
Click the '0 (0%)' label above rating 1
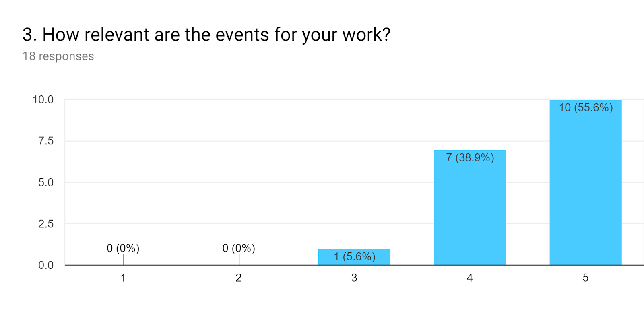pyautogui.click(x=123, y=248)
